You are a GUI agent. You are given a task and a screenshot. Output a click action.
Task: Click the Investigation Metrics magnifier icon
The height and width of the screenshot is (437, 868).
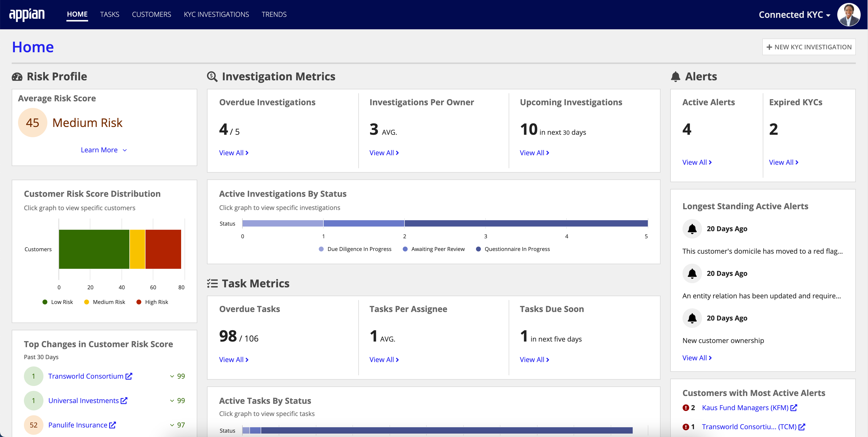point(212,76)
